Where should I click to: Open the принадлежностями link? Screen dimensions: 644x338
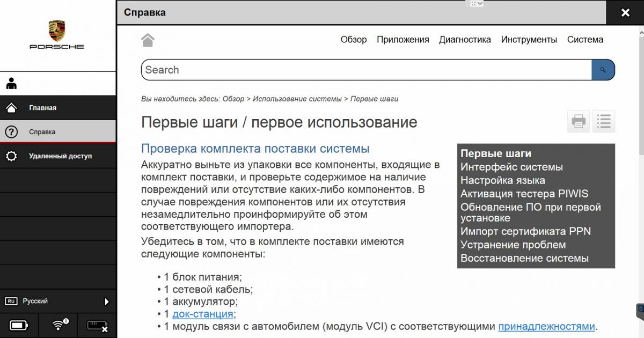coord(546,327)
